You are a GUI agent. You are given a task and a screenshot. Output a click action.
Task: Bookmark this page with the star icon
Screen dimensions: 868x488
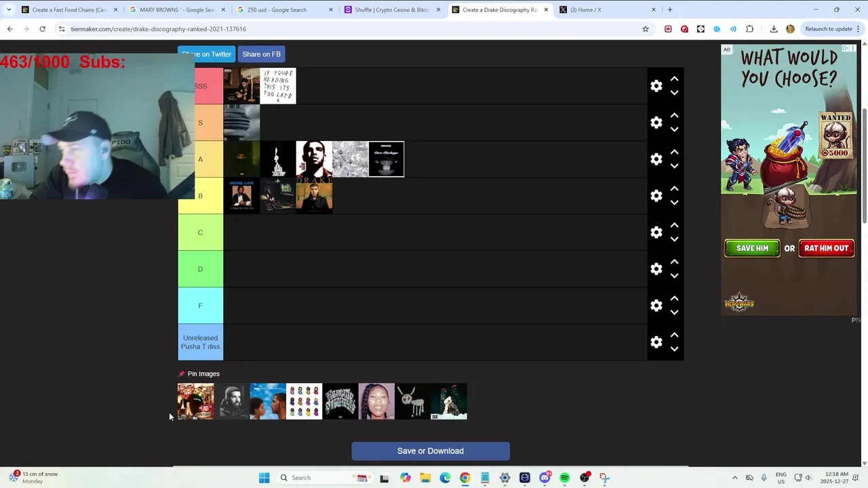(x=646, y=29)
